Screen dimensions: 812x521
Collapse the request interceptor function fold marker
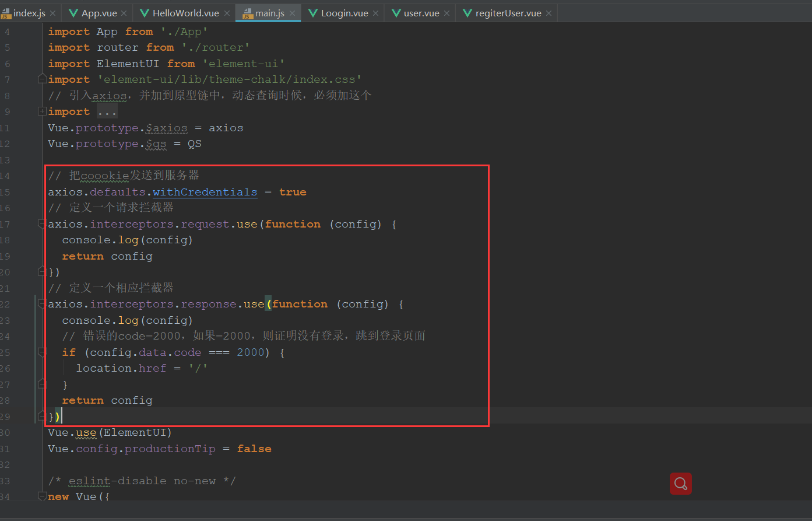[41, 223]
